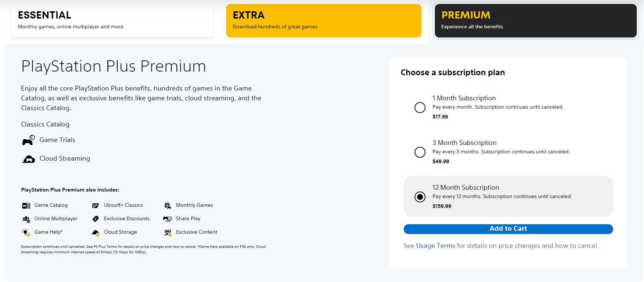Click the Add to Cart button
Viewport: 644px width, 282px height.
[x=508, y=229]
